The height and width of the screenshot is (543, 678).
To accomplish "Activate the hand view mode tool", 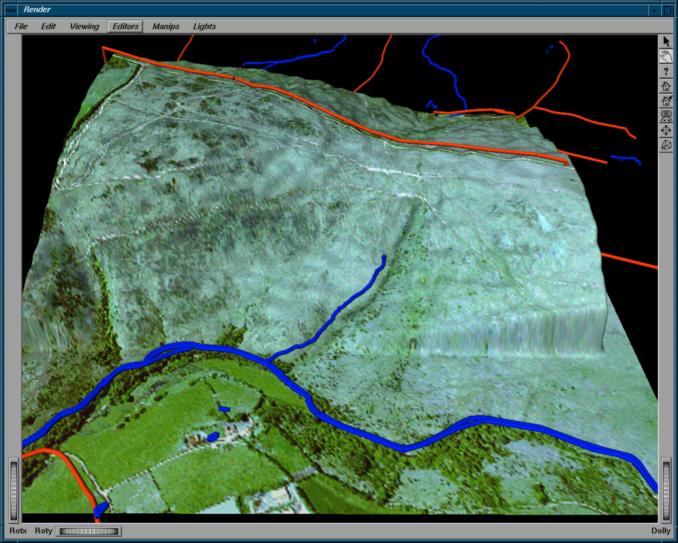I will click(x=666, y=56).
